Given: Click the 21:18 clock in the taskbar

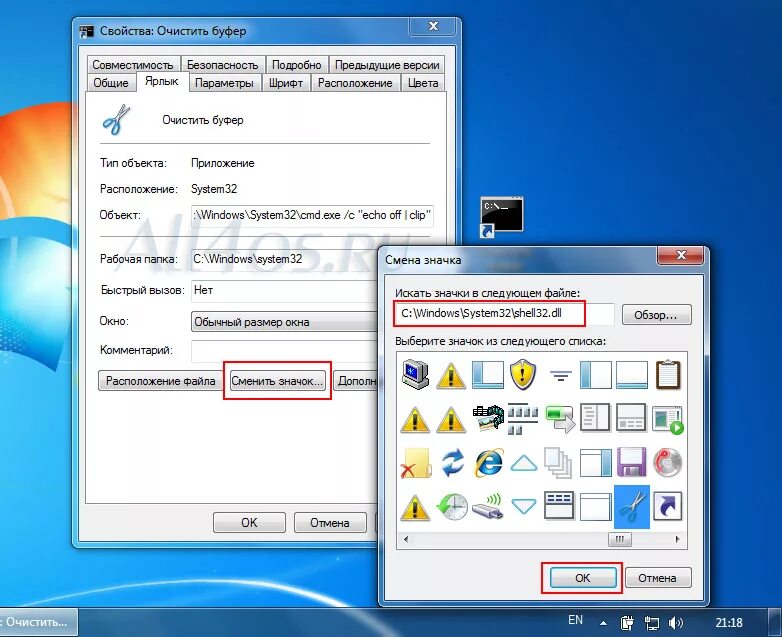Looking at the screenshot, I should [x=729, y=623].
